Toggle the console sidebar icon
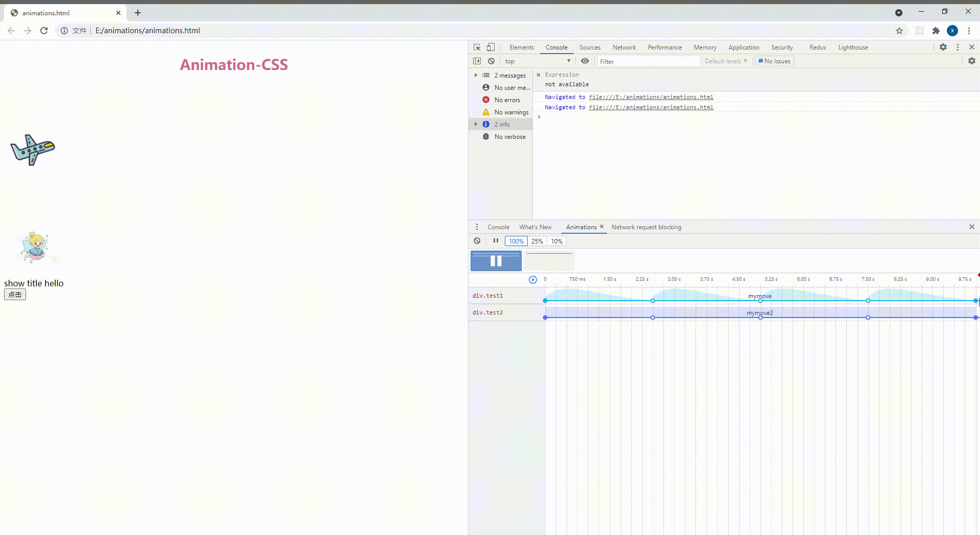The width and height of the screenshot is (980, 535). coord(477,61)
